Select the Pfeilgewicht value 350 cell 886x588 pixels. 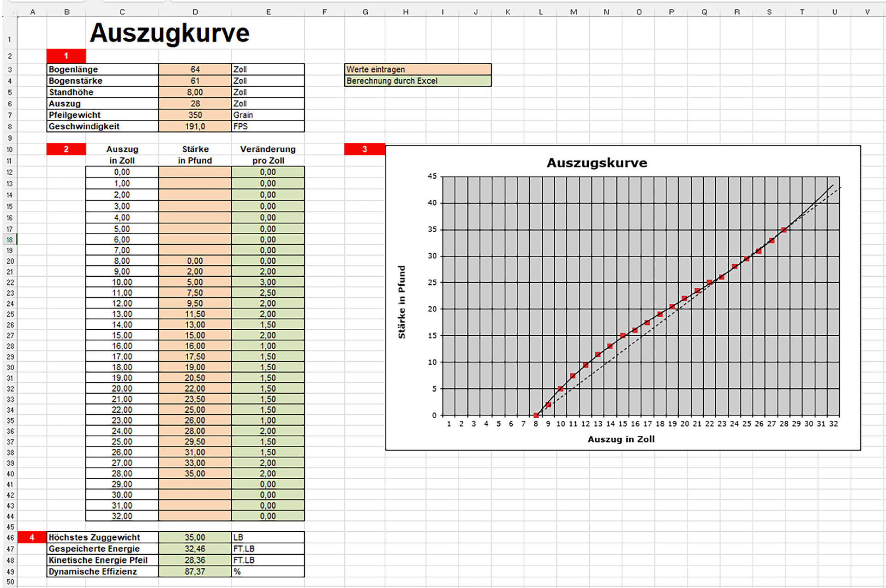pos(195,115)
